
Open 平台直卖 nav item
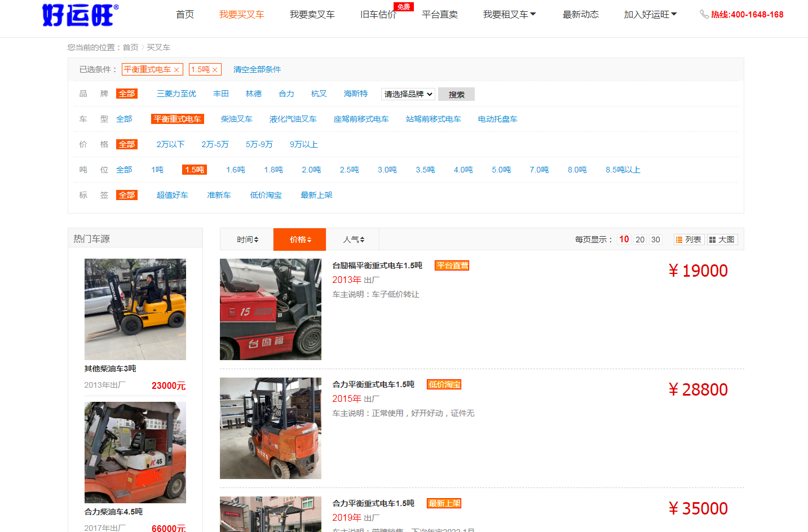pyautogui.click(x=440, y=15)
